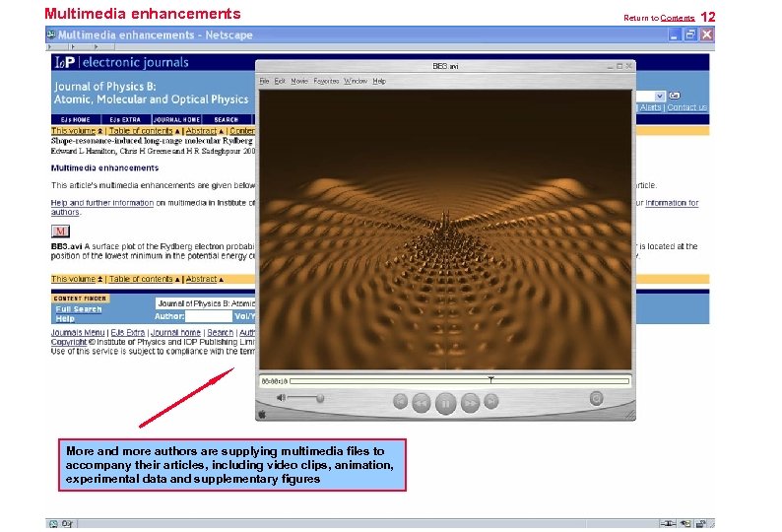Click the second status bar component icon
Screen dimensions: 782x532
click(x=67, y=523)
